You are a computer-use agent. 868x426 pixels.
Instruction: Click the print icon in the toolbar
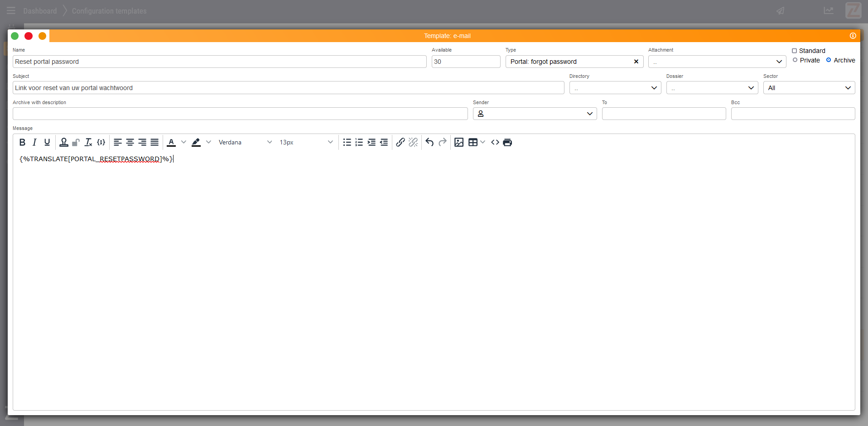507,142
